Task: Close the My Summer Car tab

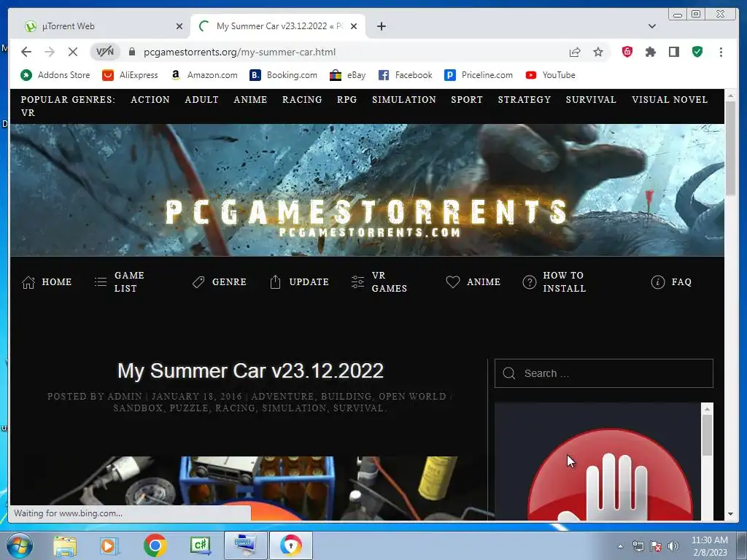Action: 354,26
